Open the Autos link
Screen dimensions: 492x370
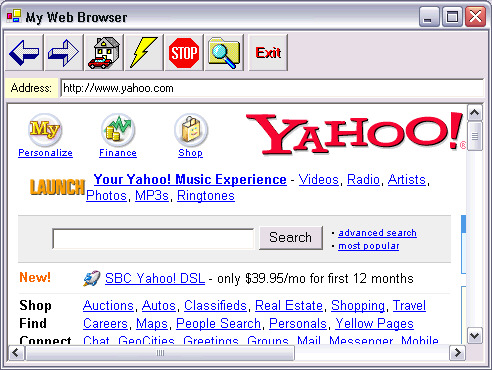[159, 305]
